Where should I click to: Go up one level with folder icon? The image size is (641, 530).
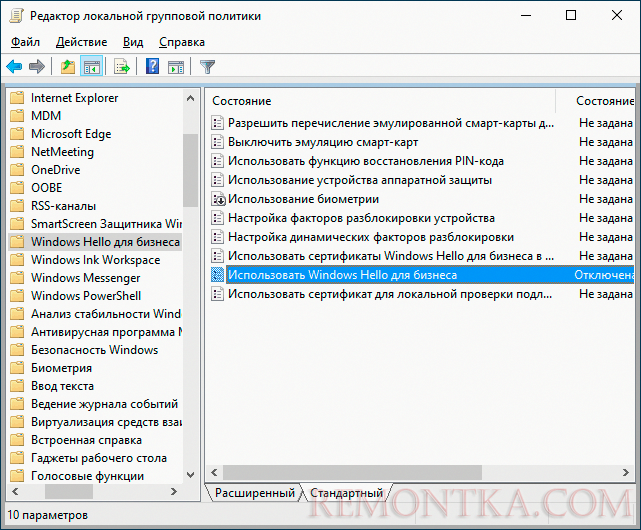click(x=68, y=66)
